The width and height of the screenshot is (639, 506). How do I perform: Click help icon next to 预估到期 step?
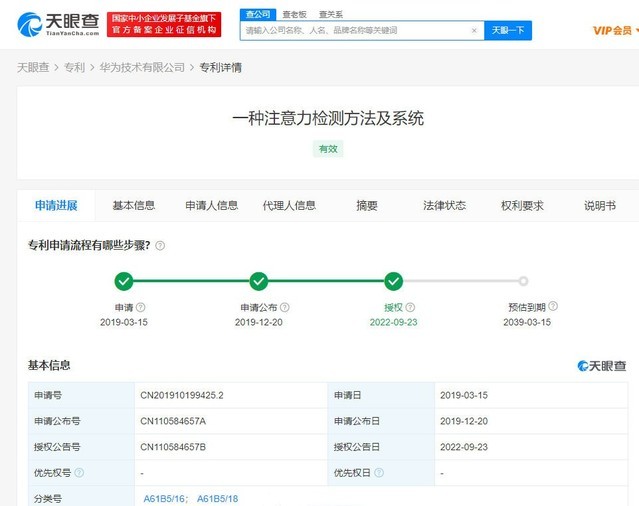553,306
